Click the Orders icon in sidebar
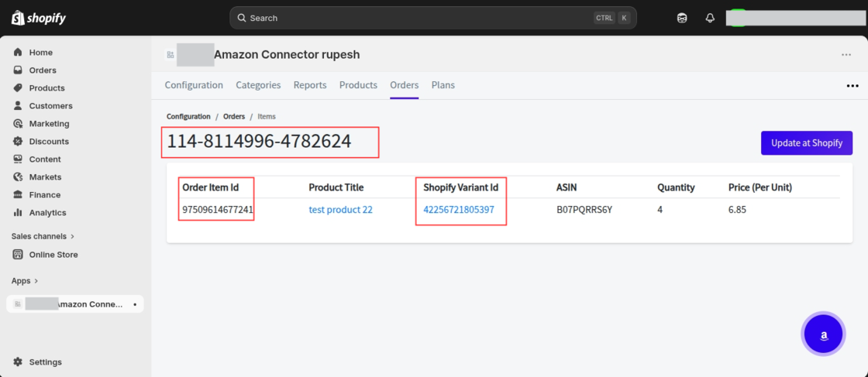This screenshot has width=868, height=377. (18, 70)
